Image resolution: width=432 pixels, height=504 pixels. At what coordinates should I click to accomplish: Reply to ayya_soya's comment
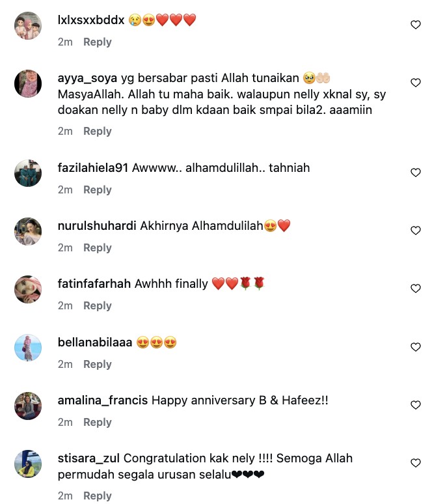click(98, 132)
